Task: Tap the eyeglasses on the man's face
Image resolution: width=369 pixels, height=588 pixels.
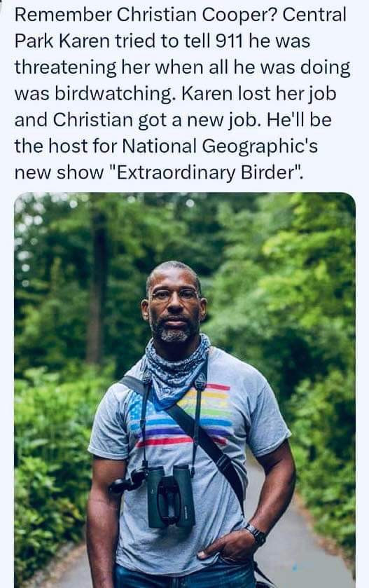Action: pos(174,295)
